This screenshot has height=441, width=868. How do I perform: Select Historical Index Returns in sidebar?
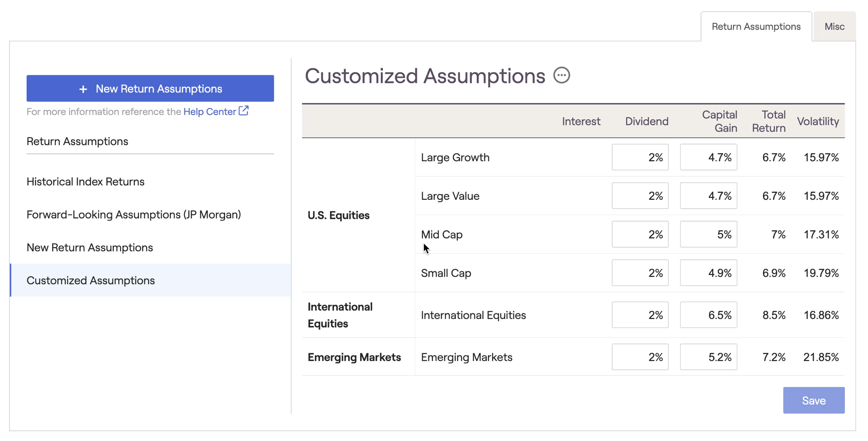click(85, 182)
